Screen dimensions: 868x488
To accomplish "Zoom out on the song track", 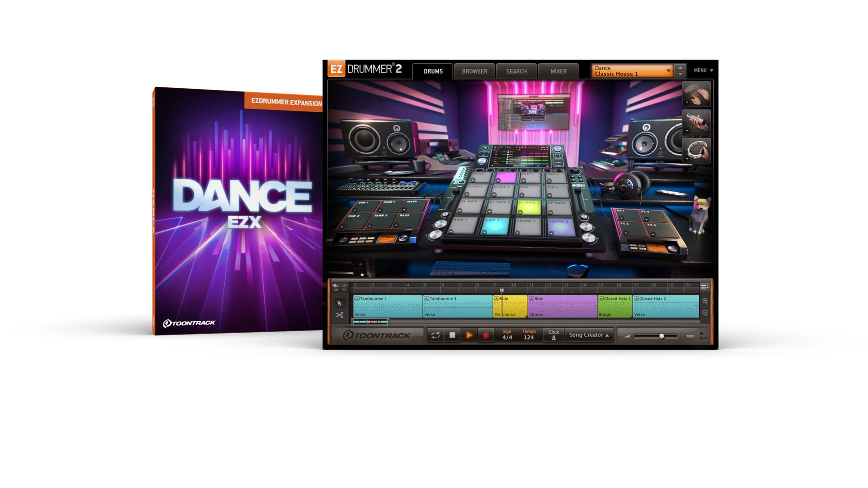I will 705,313.
